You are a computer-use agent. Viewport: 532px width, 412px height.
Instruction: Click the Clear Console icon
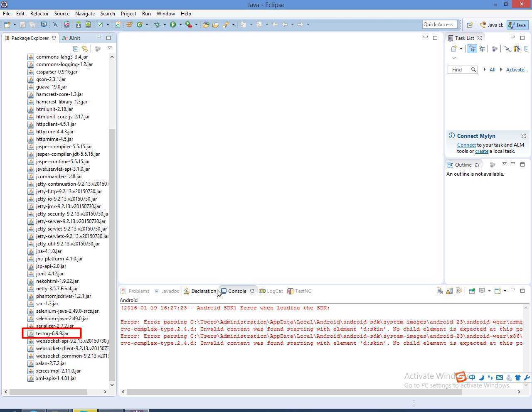coord(440,291)
